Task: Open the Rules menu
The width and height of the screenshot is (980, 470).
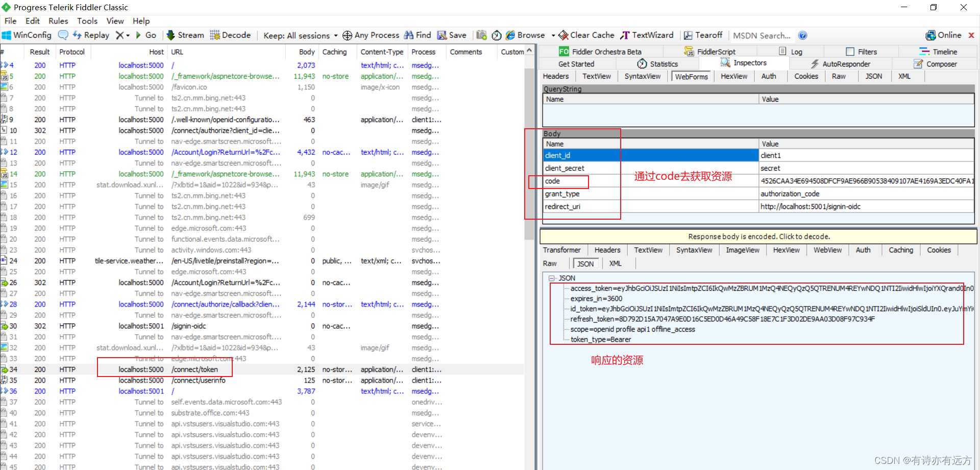Action: tap(58, 21)
